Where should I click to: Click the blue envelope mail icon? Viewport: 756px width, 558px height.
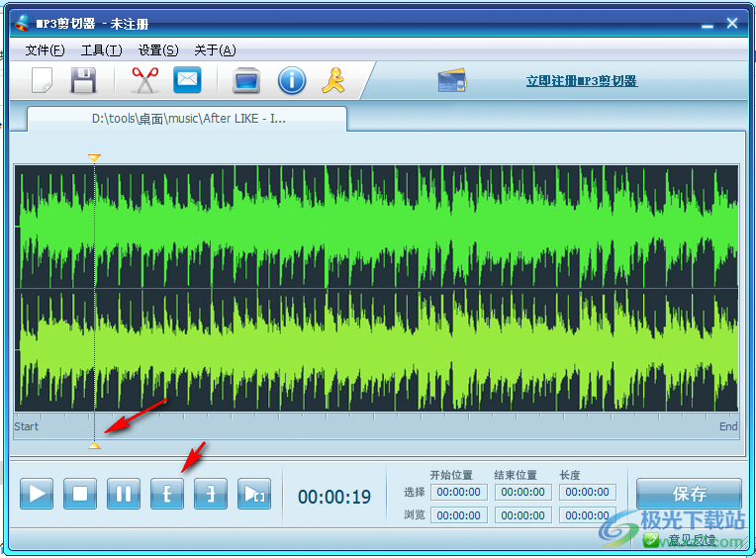187,80
